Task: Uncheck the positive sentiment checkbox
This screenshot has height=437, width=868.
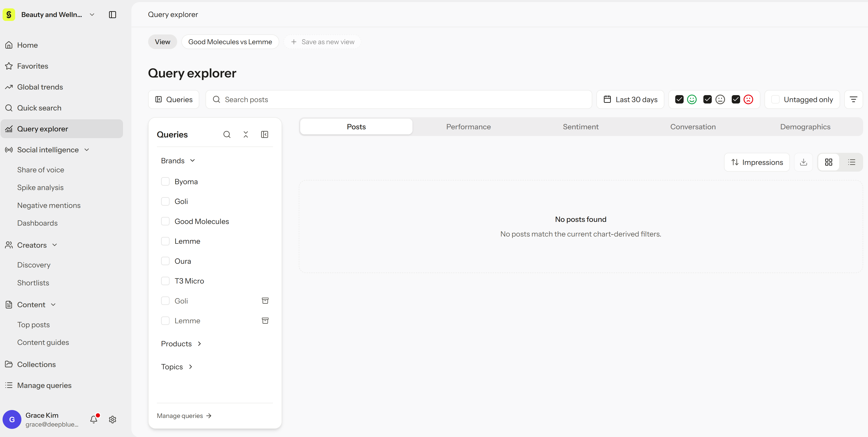Action: tap(679, 99)
